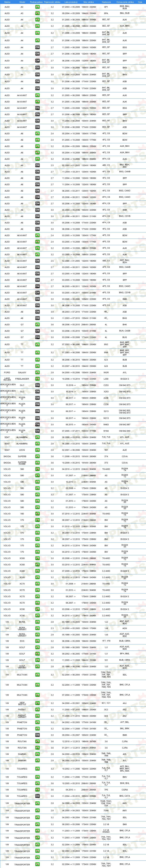Image resolution: width=146 pixels, height=868 pixels.
Task: Click diesel ON icon in Q7 BUN, CASB row
Action: 37,331
